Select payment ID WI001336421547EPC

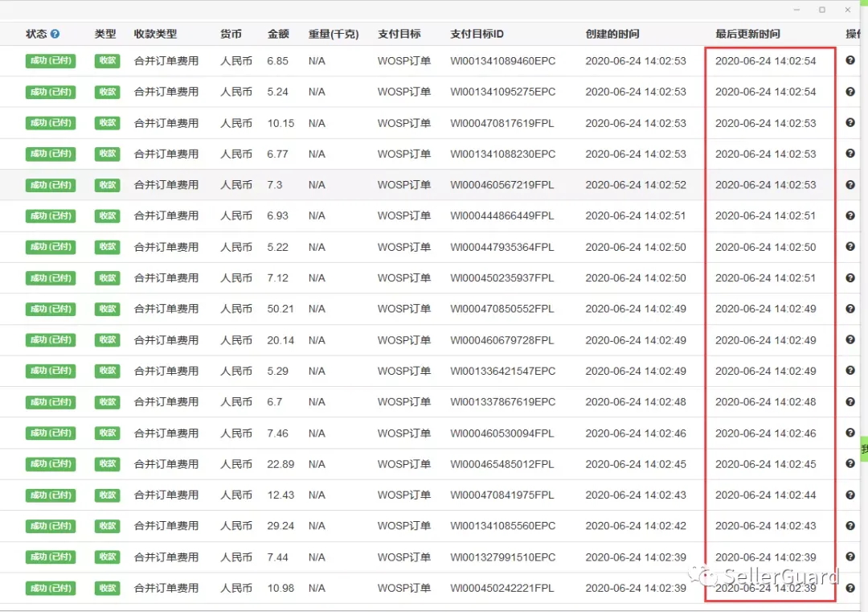(502, 371)
